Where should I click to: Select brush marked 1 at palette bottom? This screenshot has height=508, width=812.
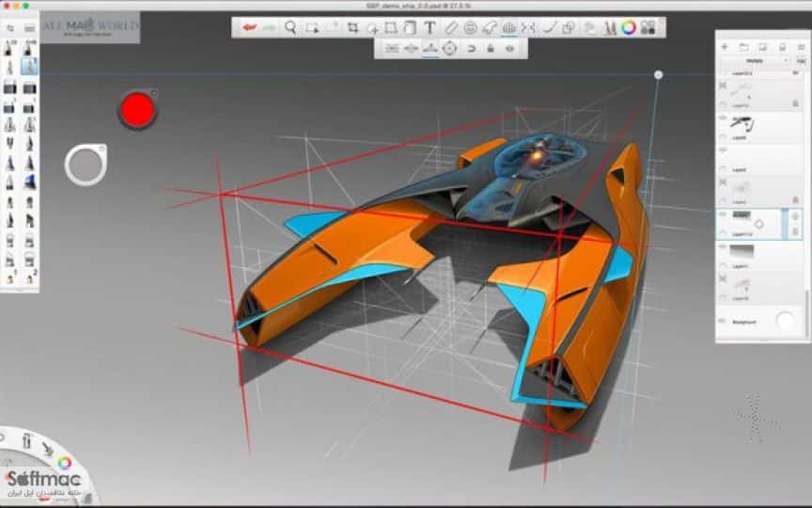pyautogui.click(x=10, y=278)
